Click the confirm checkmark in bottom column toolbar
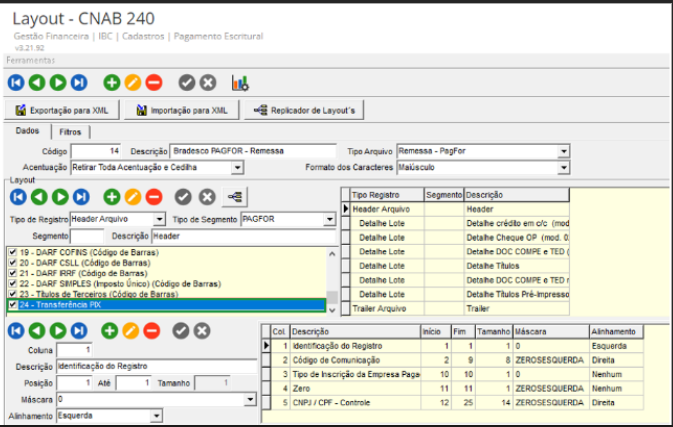 pos(180,330)
